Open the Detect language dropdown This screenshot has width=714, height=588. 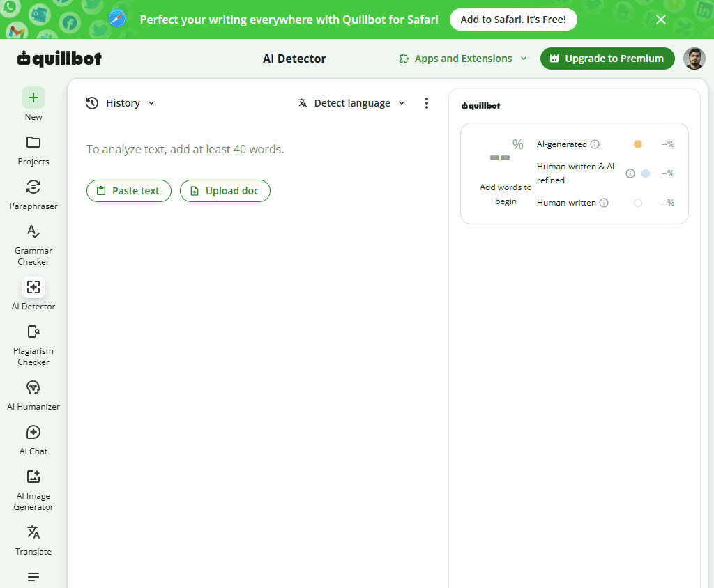(402, 103)
